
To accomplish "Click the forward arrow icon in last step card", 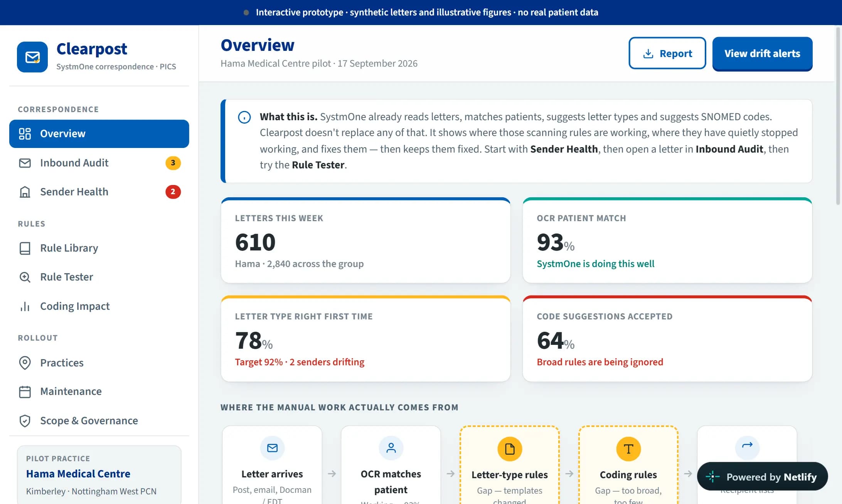I will pyautogui.click(x=748, y=446).
